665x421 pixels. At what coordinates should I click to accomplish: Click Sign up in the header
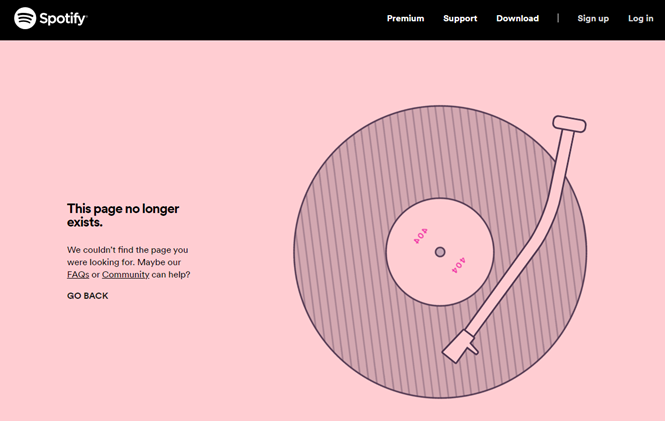pyautogui.click(x=593, y=19)
